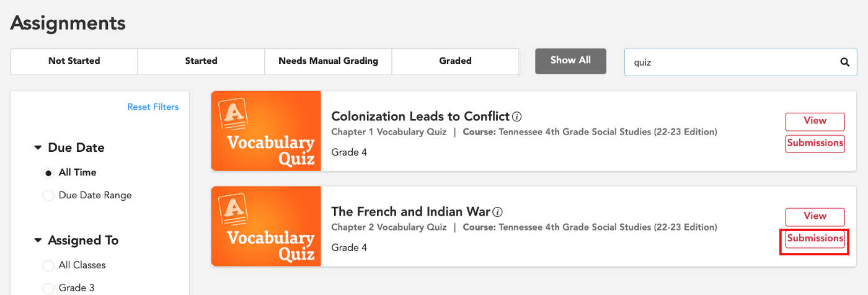The height and width of the screenshot is (295, 868).
Task: Click the Reset Filters link
Action: pos(153,107)
